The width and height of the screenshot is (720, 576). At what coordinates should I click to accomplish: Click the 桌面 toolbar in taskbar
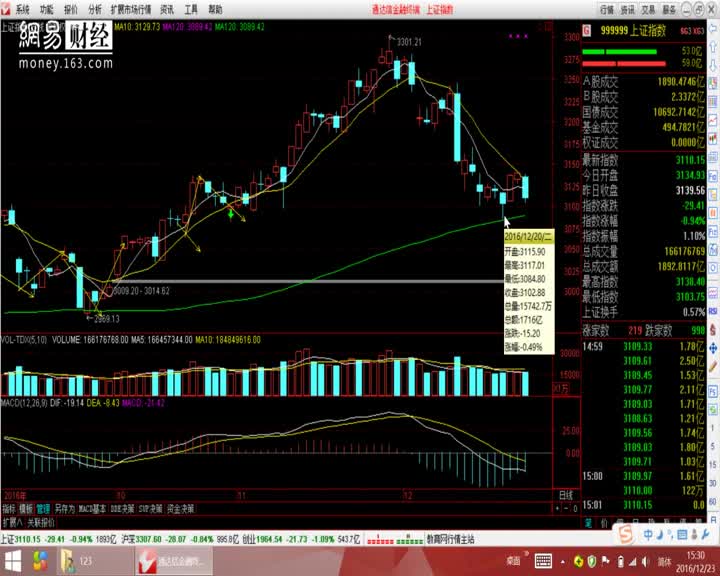point(513,561)
